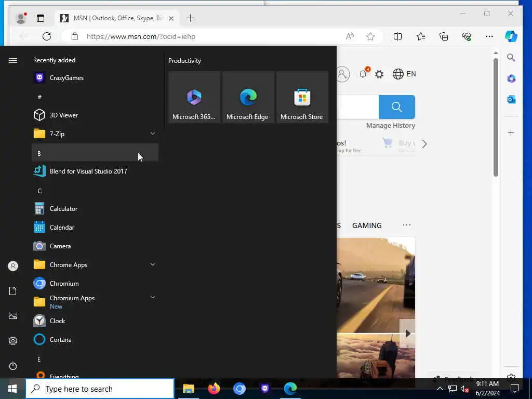Open Browser essentials heart icon
Image resolution: width=532 pixels, height=399 pixels.
[x=467, y=36]
